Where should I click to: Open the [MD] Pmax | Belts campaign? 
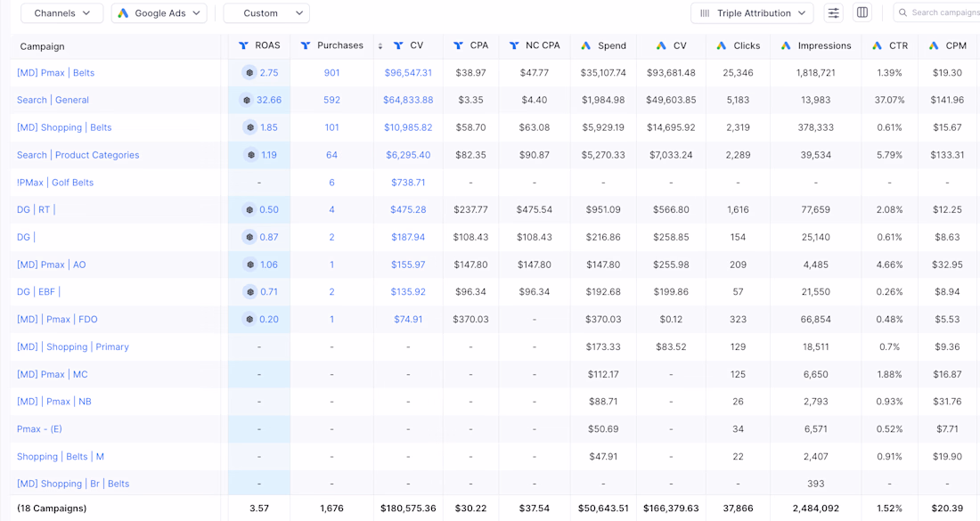[x=55, y=73]
